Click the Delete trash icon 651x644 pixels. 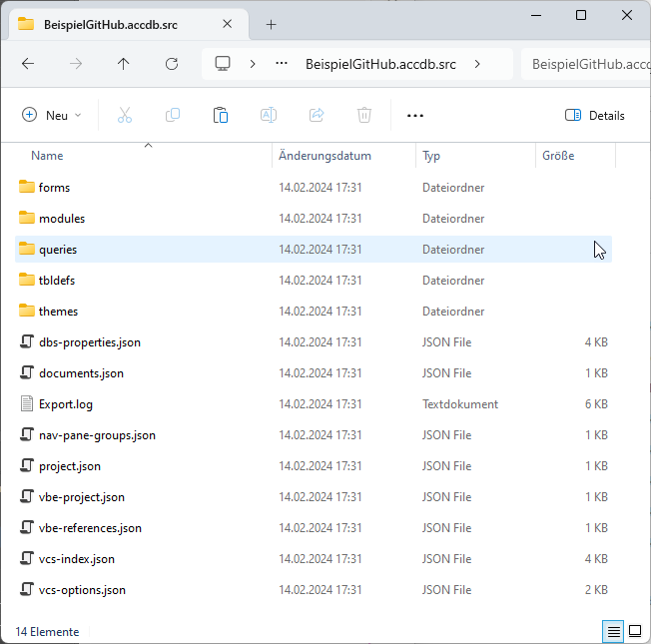coord(364,115)
